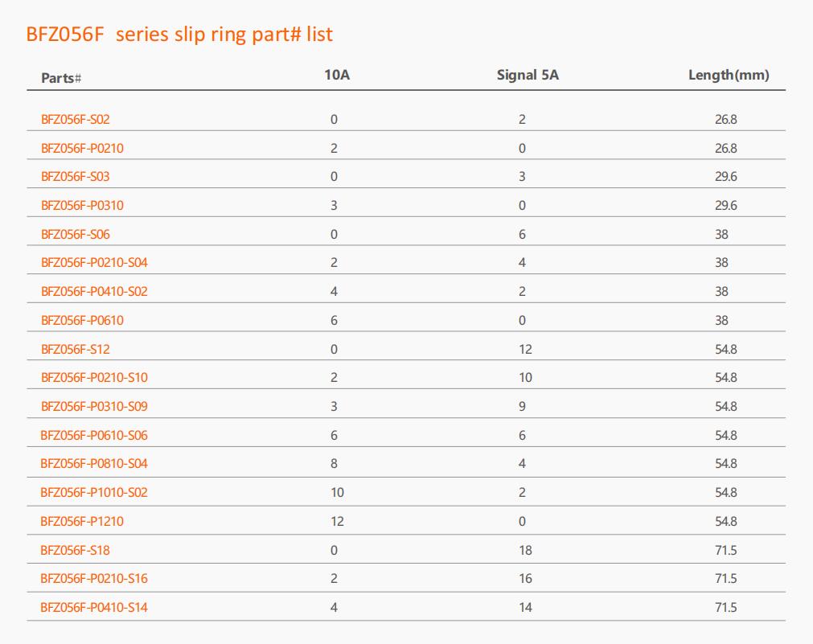This screenshot has height=644, width=813.
Task: Open part BFZ056F-P0410-S02
Action: click(94, 291)
